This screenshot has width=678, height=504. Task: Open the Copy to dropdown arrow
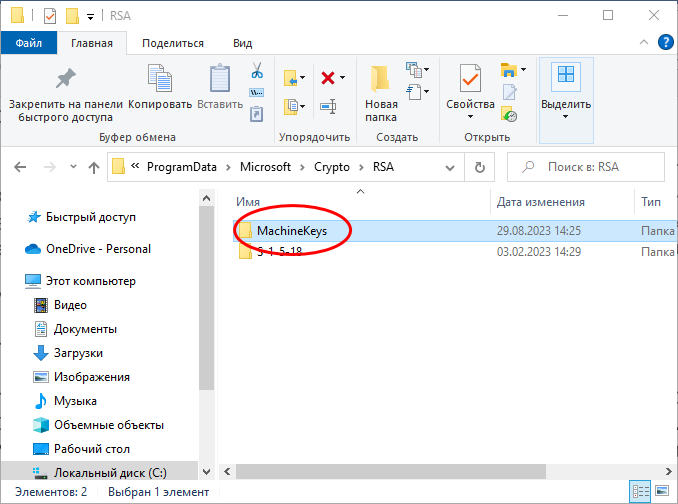[302, 106]
